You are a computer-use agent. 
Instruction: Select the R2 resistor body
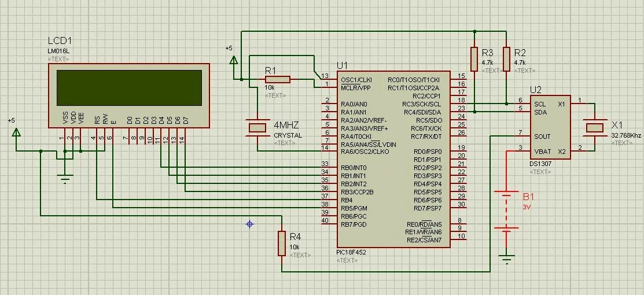(x=506, y=59)
